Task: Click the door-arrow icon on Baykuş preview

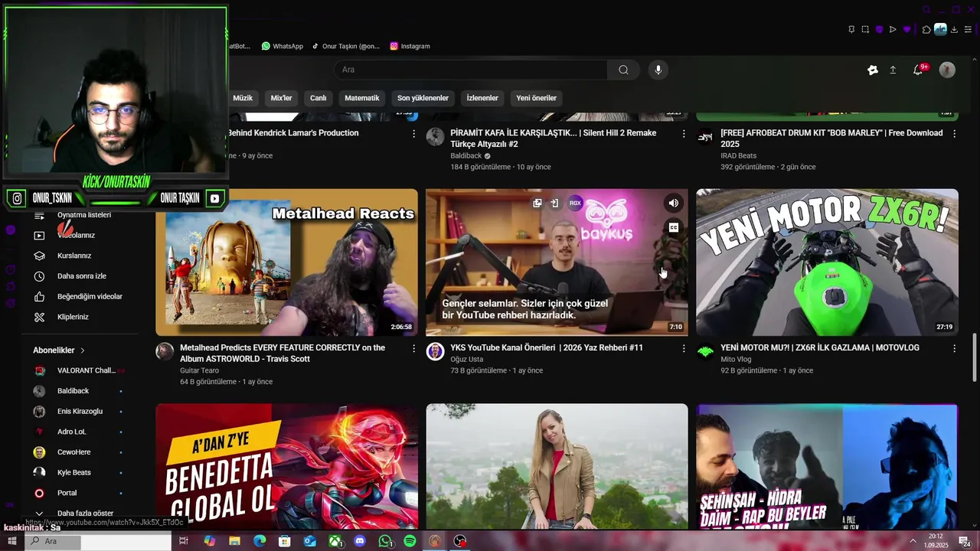Action: 554,203
